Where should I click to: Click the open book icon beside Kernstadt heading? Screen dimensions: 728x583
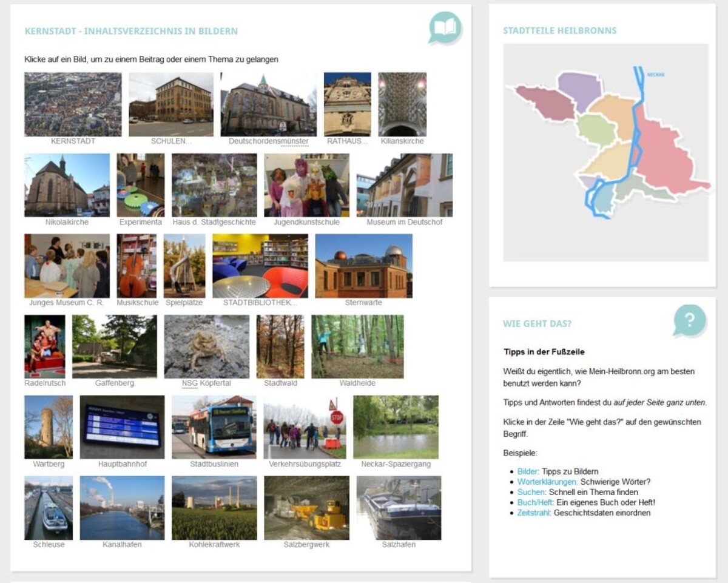coord(445,29)
